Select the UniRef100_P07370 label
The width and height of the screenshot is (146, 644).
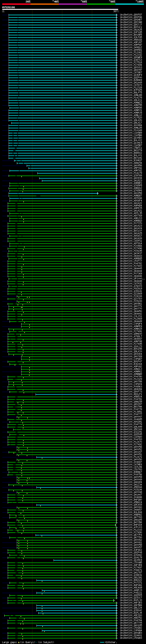click(x=131, y=223)
